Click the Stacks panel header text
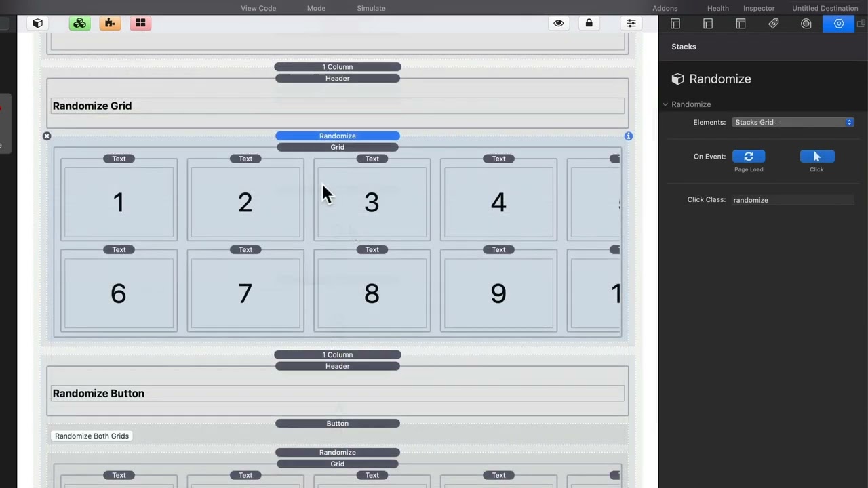Image resolution: width=868 pixels, height=488 pixels. (x=684, y=47)
